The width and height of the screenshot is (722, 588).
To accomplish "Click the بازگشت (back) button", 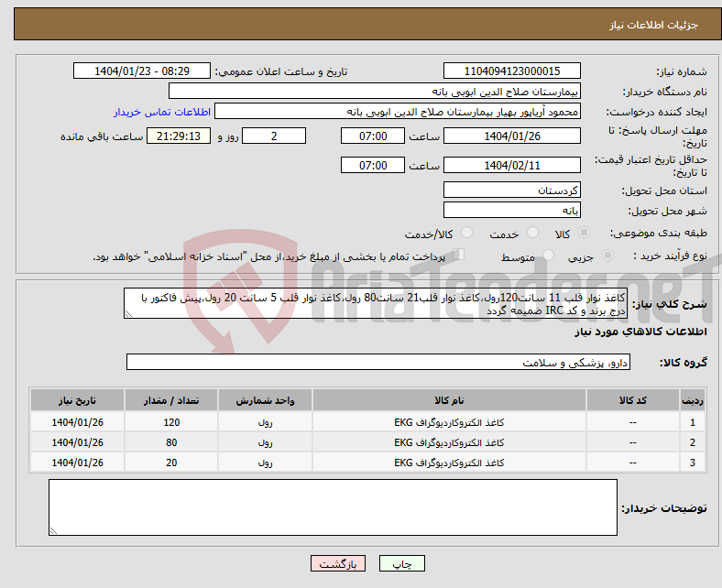I will (338, 563).
